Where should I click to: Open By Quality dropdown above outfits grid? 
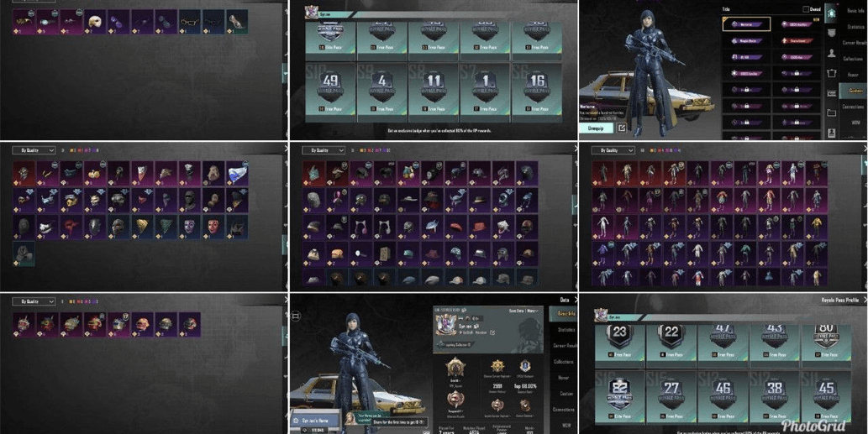[612, 150]
